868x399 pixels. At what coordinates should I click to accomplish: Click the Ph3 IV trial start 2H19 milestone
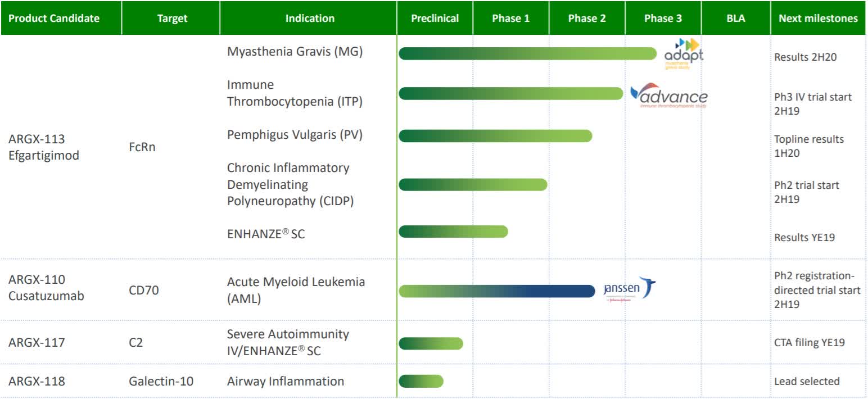coord(813,103)
